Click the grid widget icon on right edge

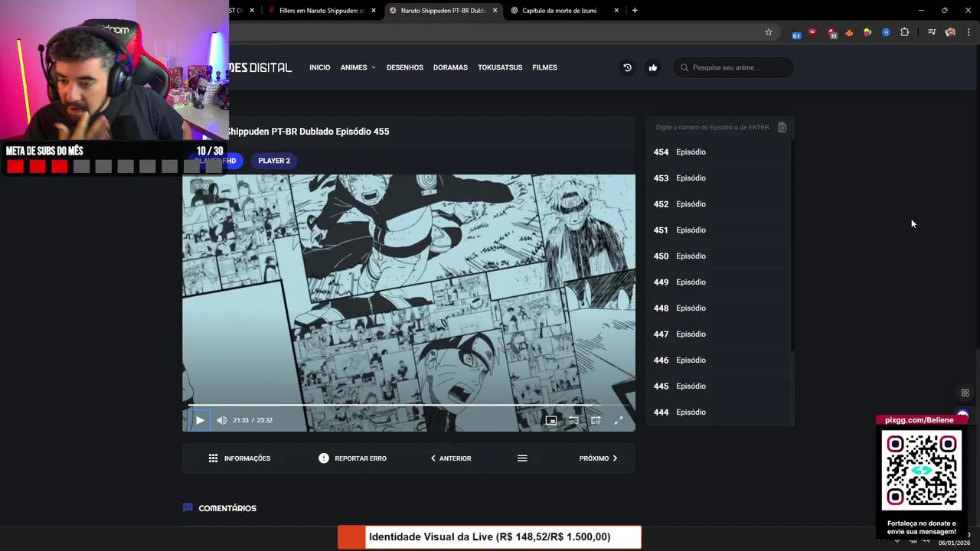click(x=965, y=393)
